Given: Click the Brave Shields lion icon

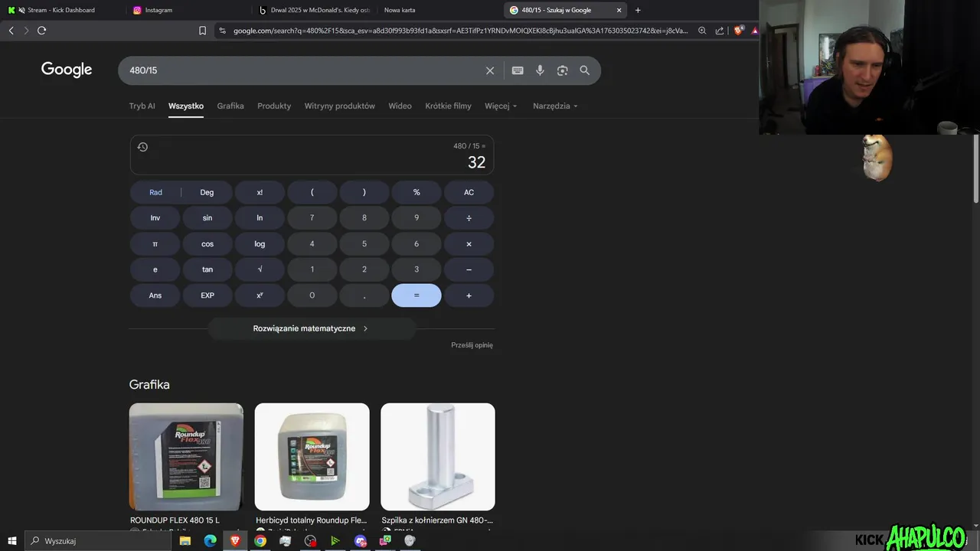Looking at the screenshot, I should [738, 31].
